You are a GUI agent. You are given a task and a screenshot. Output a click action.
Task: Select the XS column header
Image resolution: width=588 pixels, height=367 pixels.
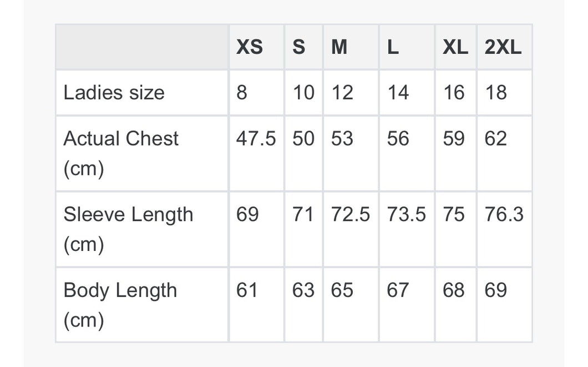(x=256, y=47)
